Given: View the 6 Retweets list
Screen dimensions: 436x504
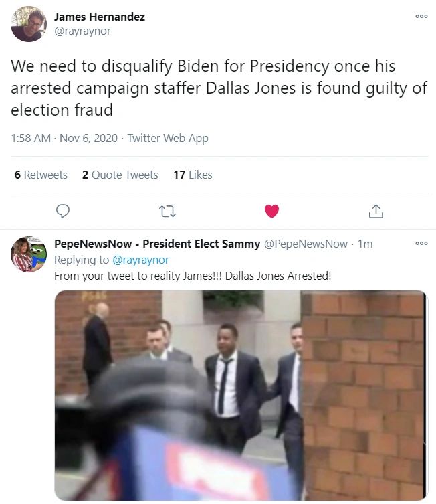Looking at the screenshot, I should pos(41,175).
